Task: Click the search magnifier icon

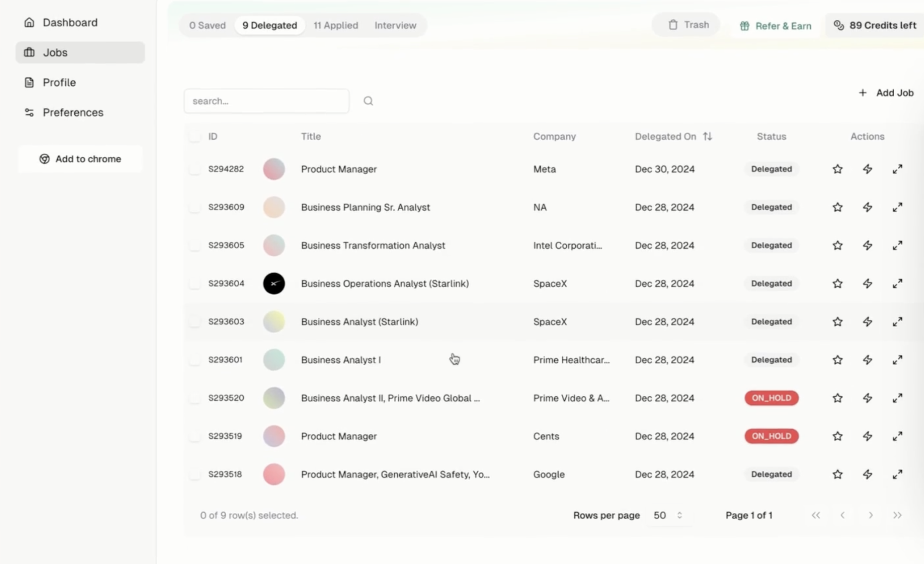Action: click(368, 101)
